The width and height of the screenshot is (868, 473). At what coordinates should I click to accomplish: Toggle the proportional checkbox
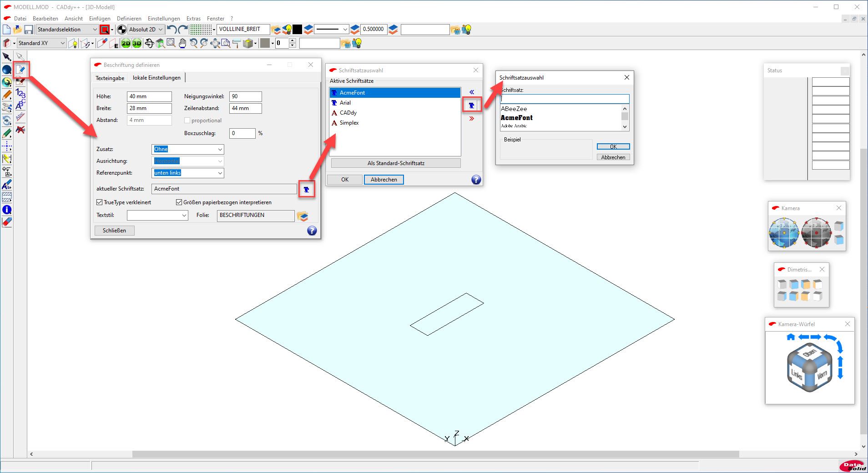coord(187,121)
